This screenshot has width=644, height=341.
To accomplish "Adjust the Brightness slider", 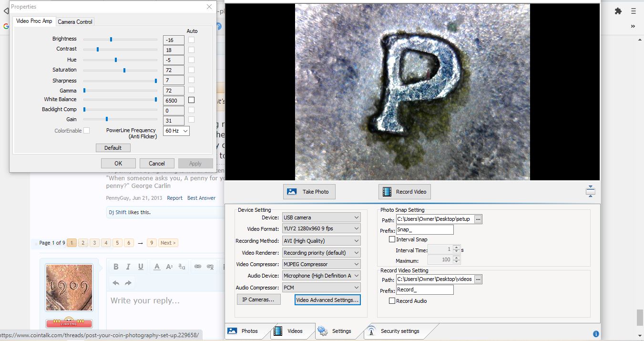I will coord(120,40).
